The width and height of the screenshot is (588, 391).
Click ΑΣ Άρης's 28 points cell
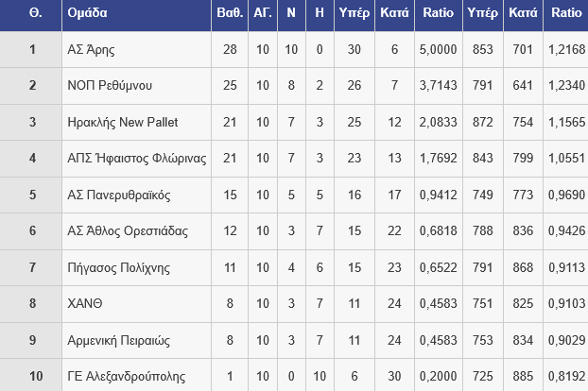tap(230, 49)
